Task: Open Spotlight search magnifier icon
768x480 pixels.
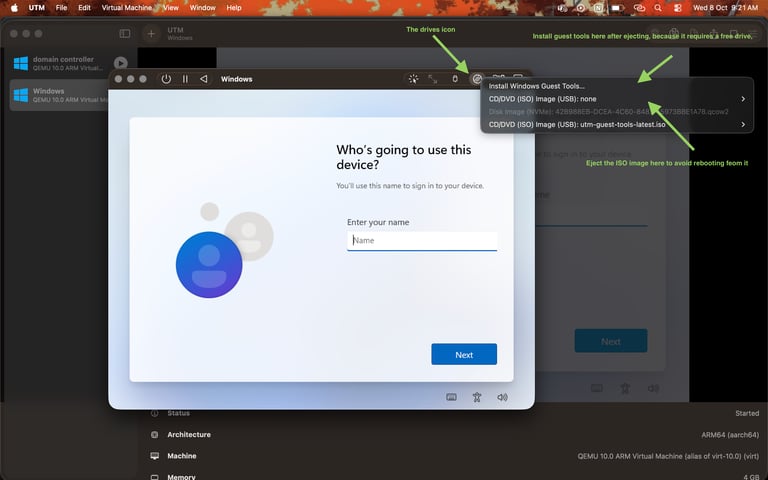Action: (658, 8)
